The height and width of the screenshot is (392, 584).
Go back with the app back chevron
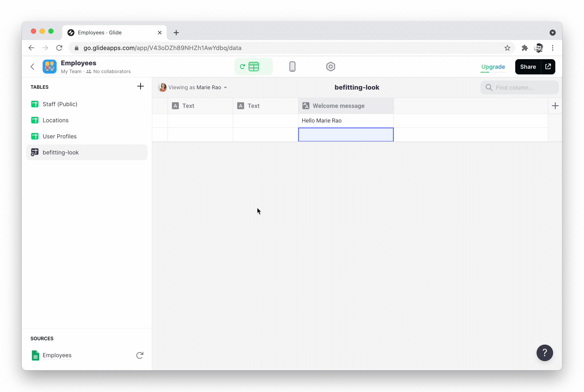(x=32, y=67)
